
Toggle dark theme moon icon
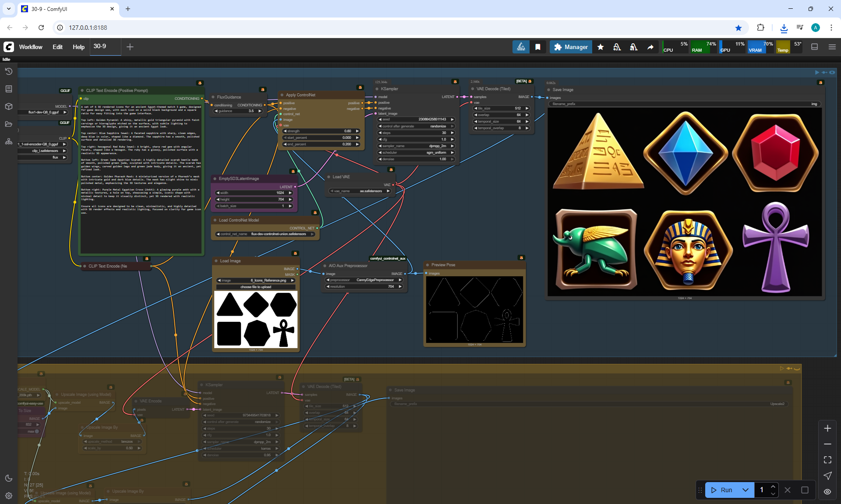[9, 478]
